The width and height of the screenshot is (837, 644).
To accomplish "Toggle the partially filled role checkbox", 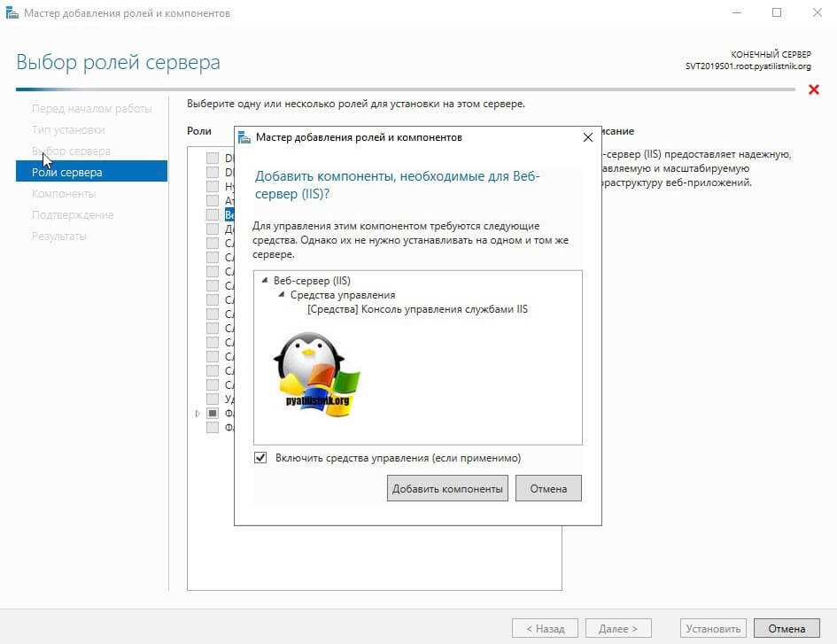I will (213, 414).
